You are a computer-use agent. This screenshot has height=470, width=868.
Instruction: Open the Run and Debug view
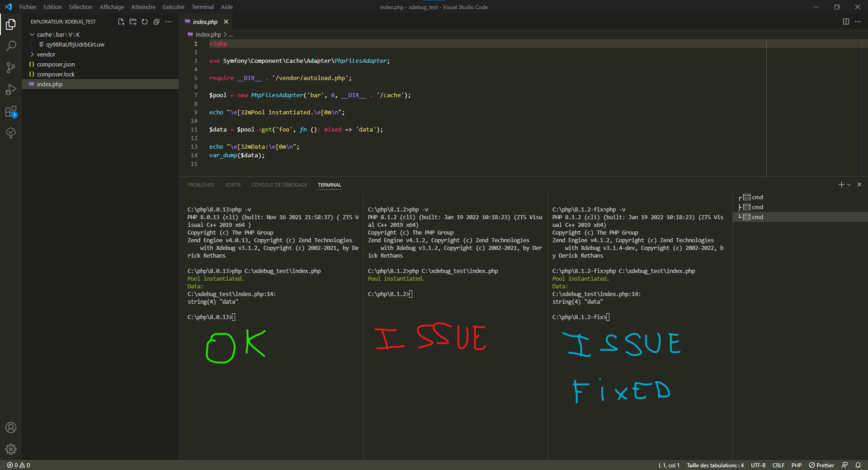[11, 89]
